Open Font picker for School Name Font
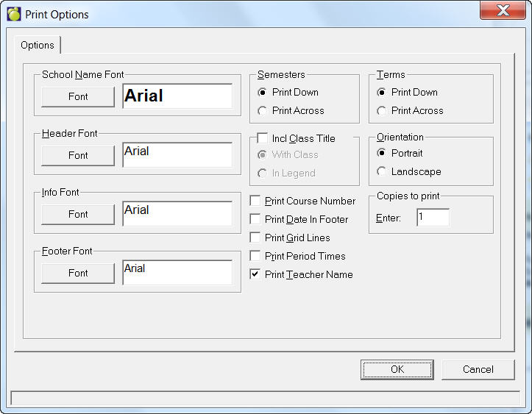532x414 pixels. coord(78,96)
